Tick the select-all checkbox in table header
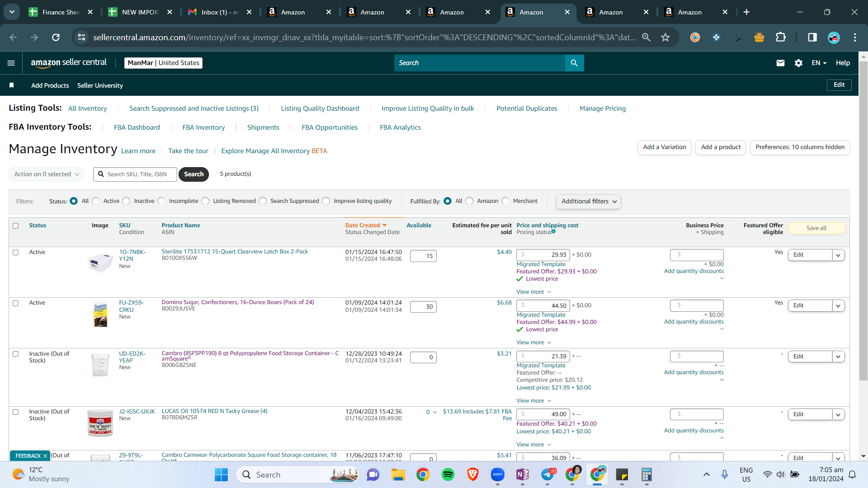 point(15,225)
